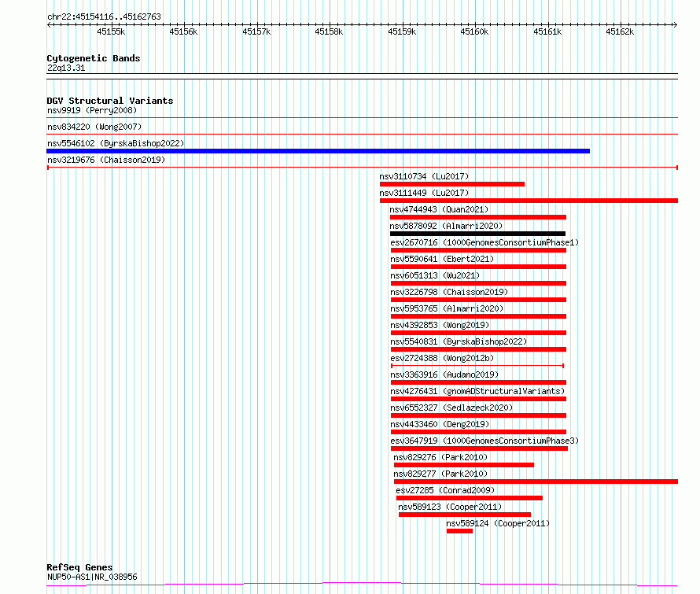Click the 45155k ruler tick label
This screenshot has height=594, width=700.
[x=111, y=31]
